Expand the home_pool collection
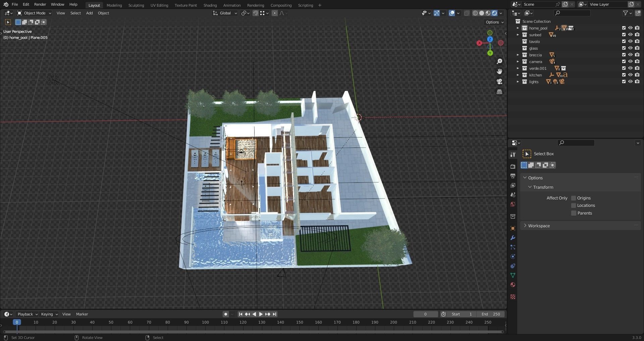This screenshot has width=644, height=341. tap(518, 28)
